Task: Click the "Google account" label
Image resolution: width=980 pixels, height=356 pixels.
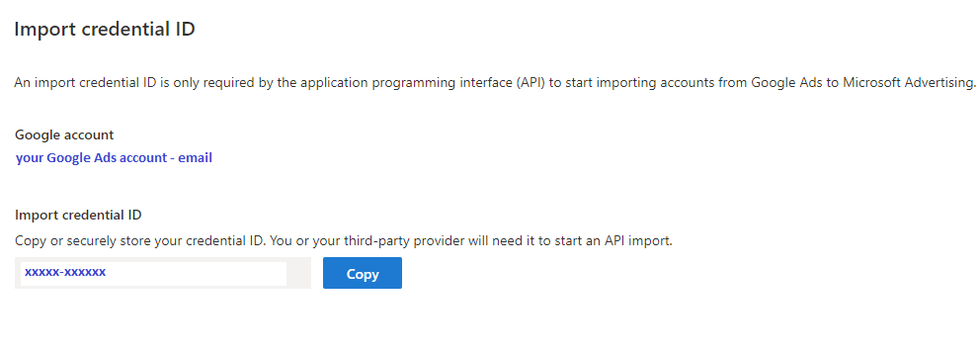Action: tap(64, 135)
